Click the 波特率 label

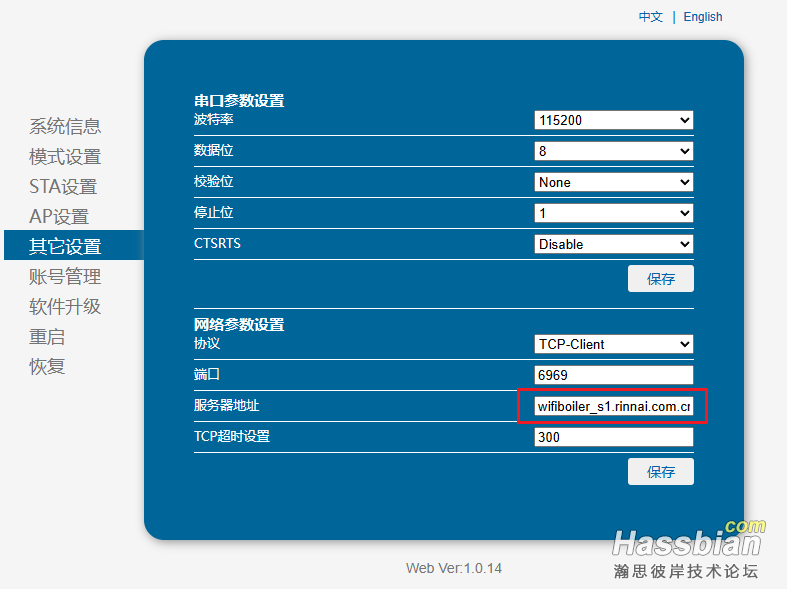tap(214, 119)
